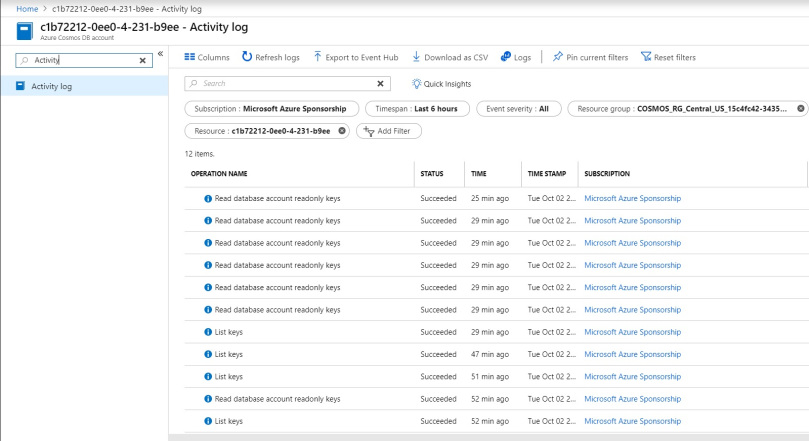Clear the activity log search field
809x441 pixels.
tap(380, 84)
